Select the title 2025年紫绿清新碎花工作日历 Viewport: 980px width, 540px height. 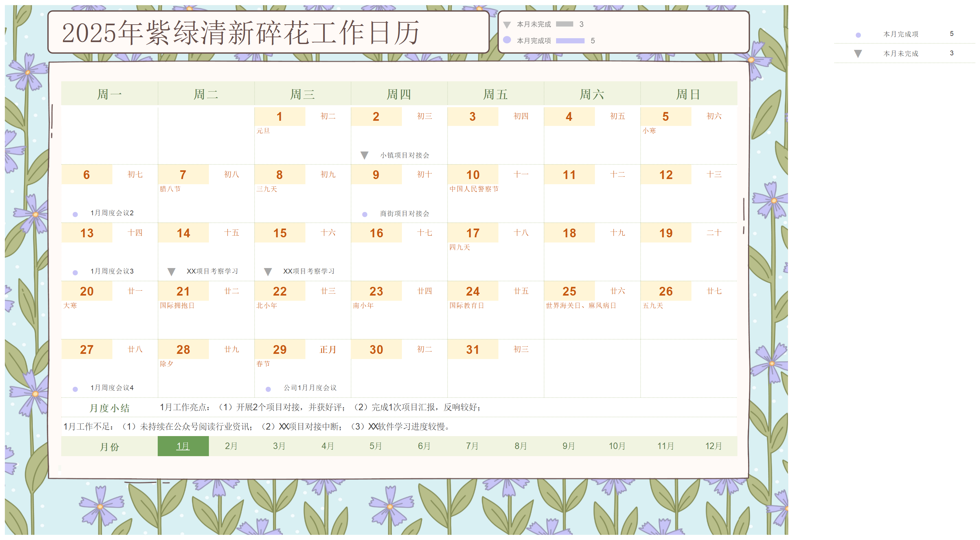click(x=240, y=32)
